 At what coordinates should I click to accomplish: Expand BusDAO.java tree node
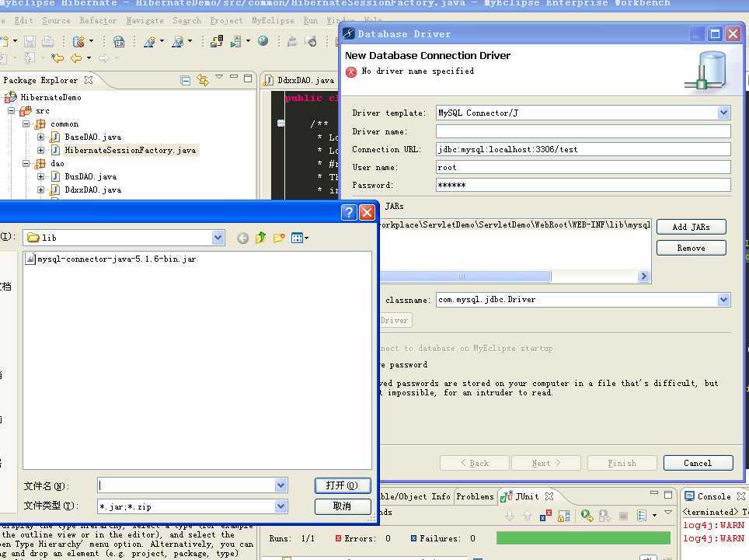point(40,176)
